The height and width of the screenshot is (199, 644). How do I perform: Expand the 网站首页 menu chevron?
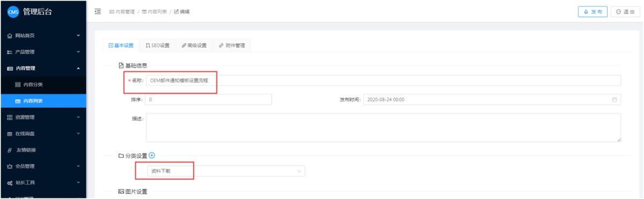78,36
